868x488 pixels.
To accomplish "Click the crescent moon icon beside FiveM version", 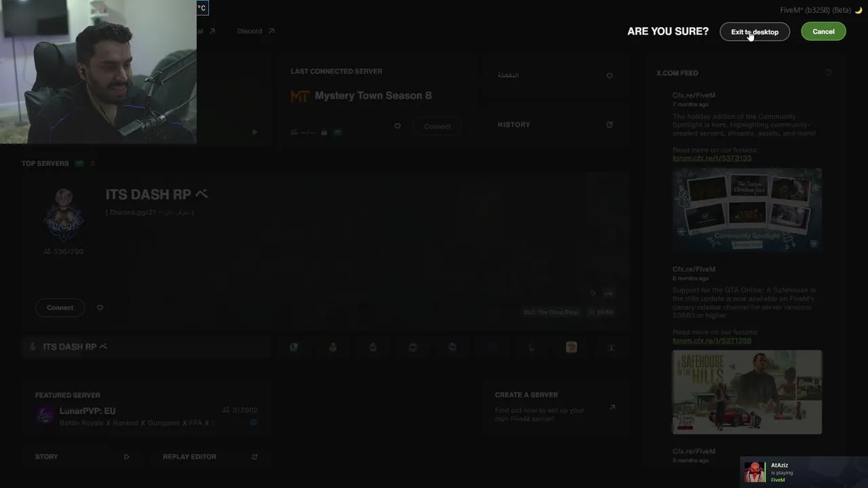I will pos(858,10).
